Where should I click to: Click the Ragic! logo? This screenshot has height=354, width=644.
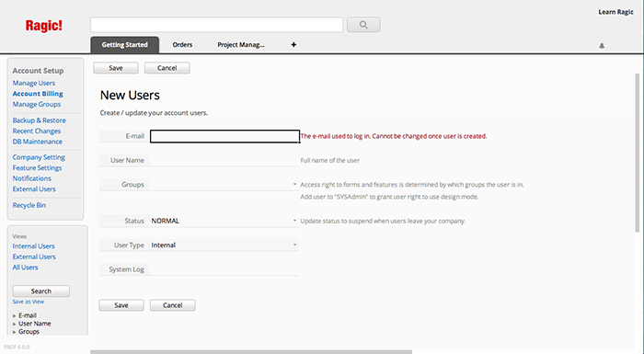click(x=43, y=26)
